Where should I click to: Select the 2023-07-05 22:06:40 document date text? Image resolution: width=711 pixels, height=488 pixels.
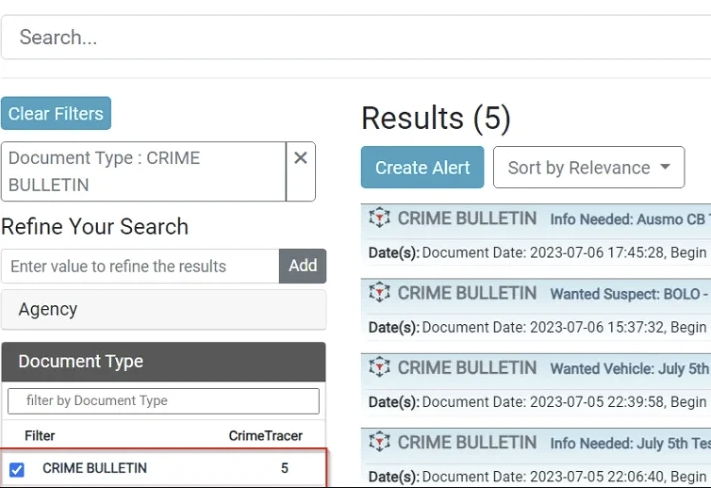597,477
